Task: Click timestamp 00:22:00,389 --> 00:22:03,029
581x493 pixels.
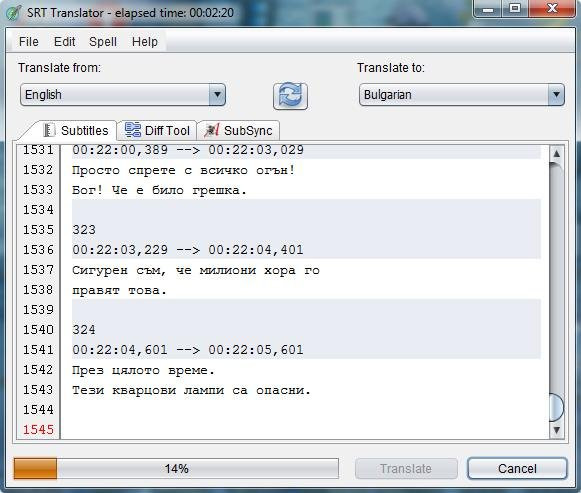Action: pyautogui.click(x=188, y=150)
